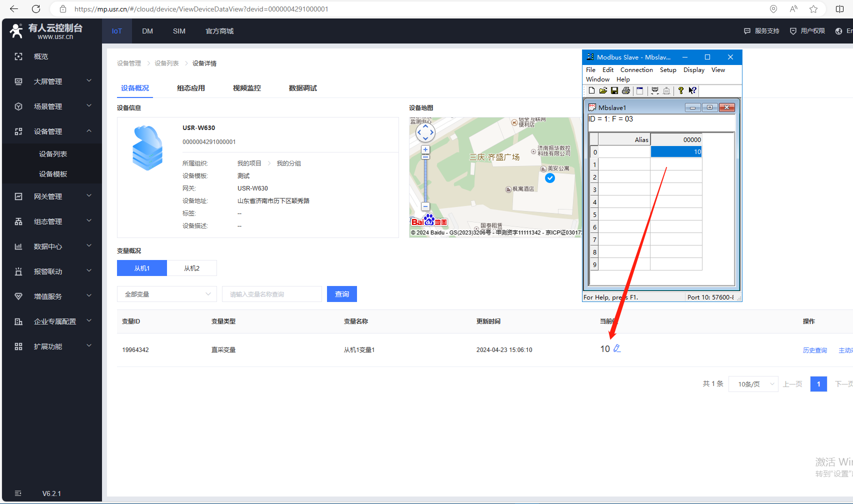
Task: Click the blue 查询 button
Action: coord(342,294)
